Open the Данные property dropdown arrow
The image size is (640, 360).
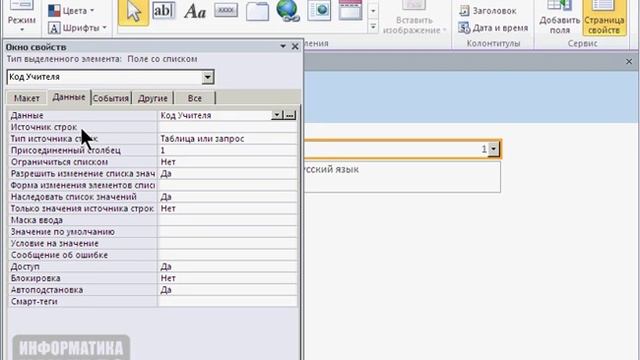tap(276, 116)
